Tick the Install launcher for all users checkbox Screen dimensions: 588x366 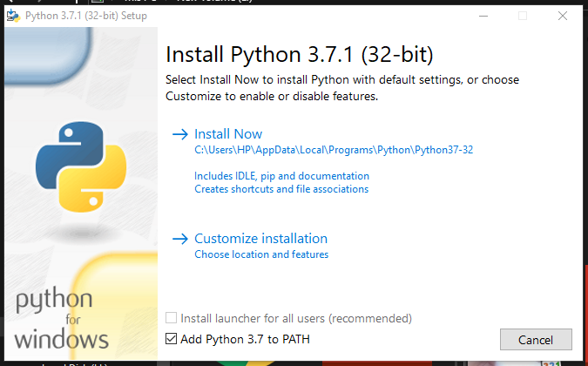point(171,319)
